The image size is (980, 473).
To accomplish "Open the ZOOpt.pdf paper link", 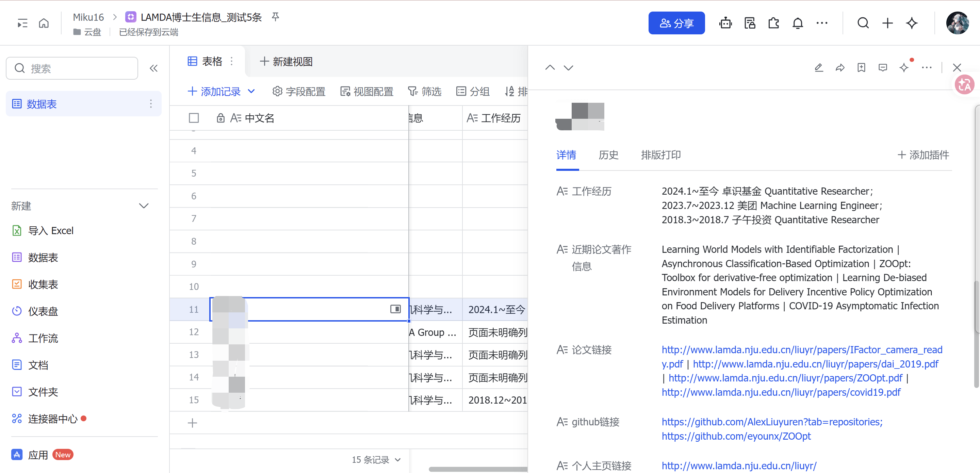I will pos(785,378).
